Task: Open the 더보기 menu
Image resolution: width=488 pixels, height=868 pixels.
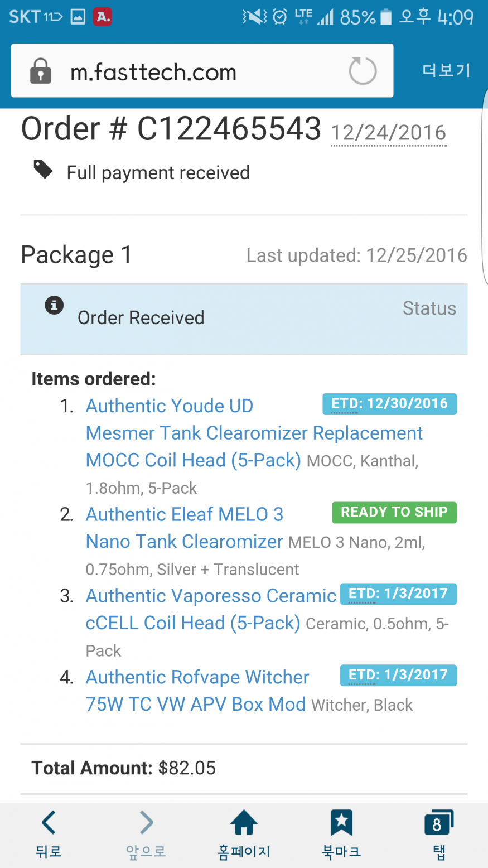Action: click(446, 71)
